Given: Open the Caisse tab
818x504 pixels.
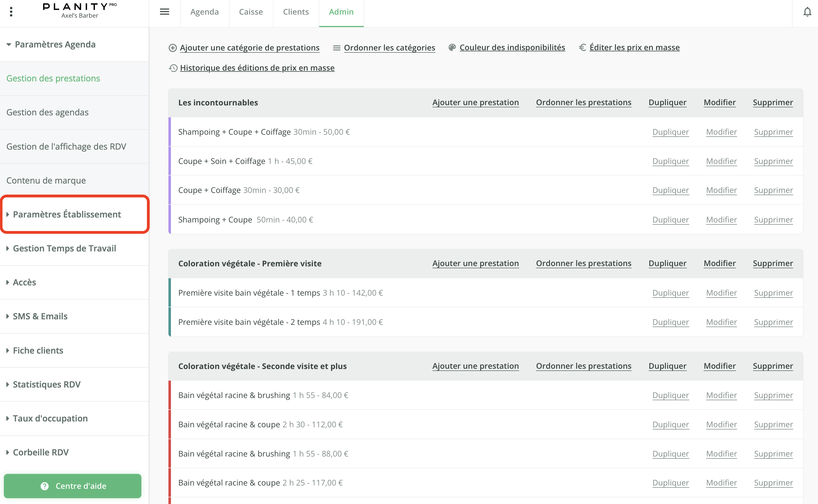Looking at the screenshot, I should tap(251, 12).
